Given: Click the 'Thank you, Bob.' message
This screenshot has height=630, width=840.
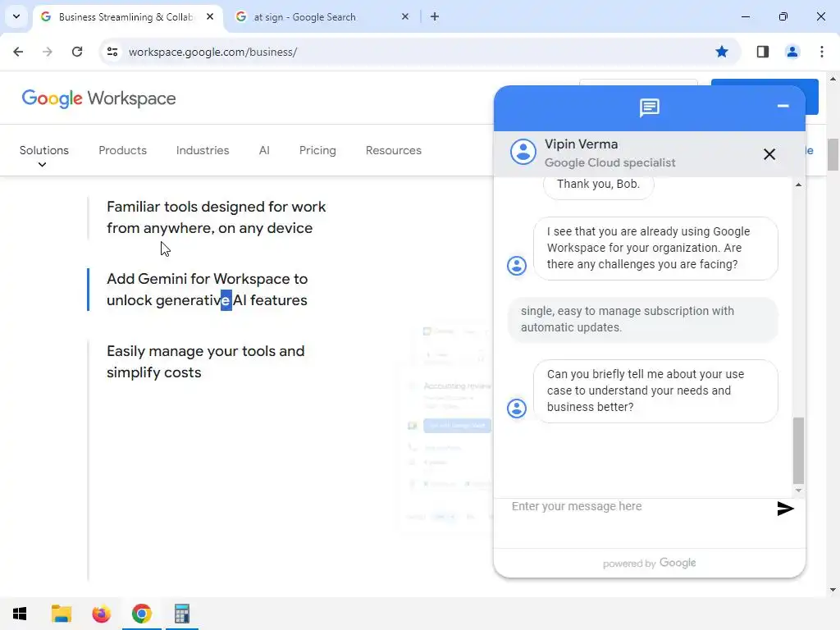Looking at the screenshot, I should (x=598, y=185).
